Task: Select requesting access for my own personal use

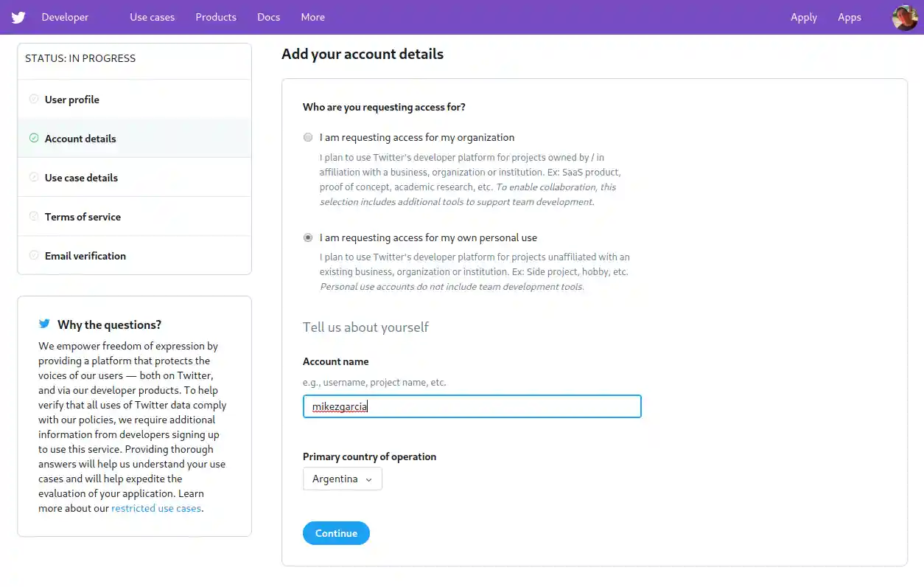Action: pyautogui.click(x=308, y=237)
